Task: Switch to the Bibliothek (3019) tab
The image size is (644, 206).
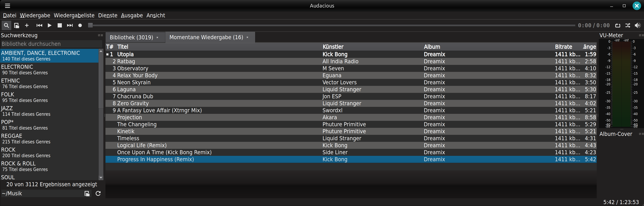Action: 131,37
